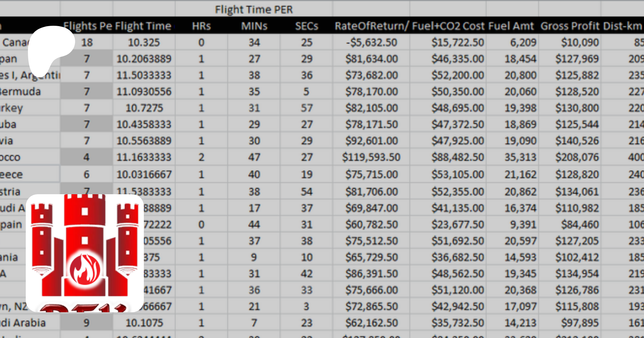The image size is (644, 338).
Task: Select the negative -$5,632.50 cell
Action: click(371, 43)
